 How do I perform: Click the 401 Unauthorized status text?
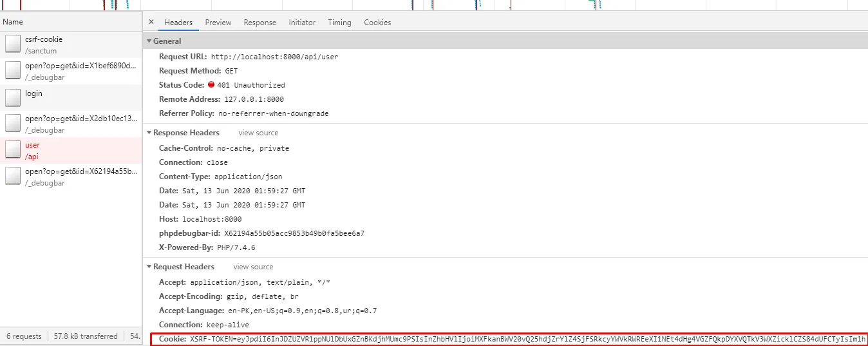(x=251, y=85)
